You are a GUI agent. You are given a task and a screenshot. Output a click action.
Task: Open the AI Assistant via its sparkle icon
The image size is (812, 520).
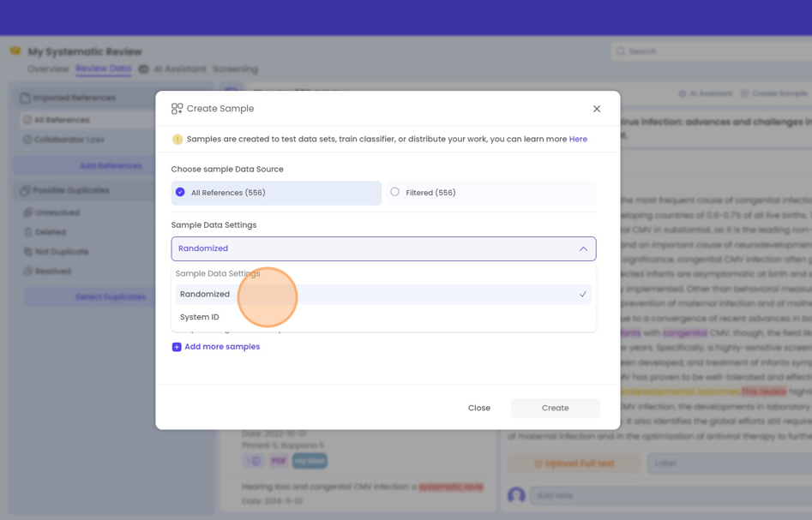[x=683, y=93]
